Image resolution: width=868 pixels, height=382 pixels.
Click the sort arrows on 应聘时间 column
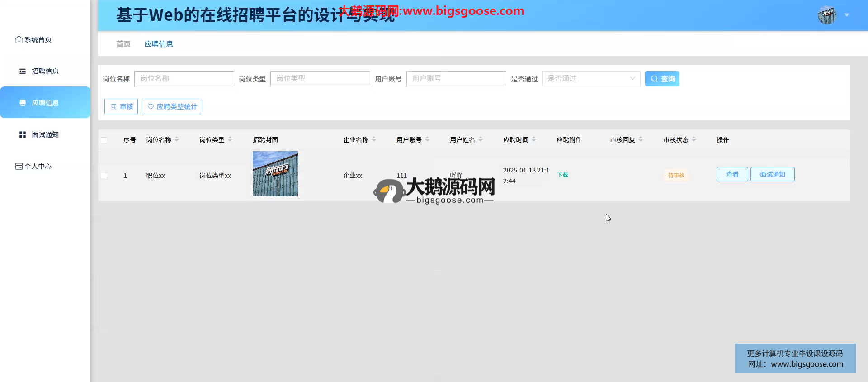[x=534, y=139]
